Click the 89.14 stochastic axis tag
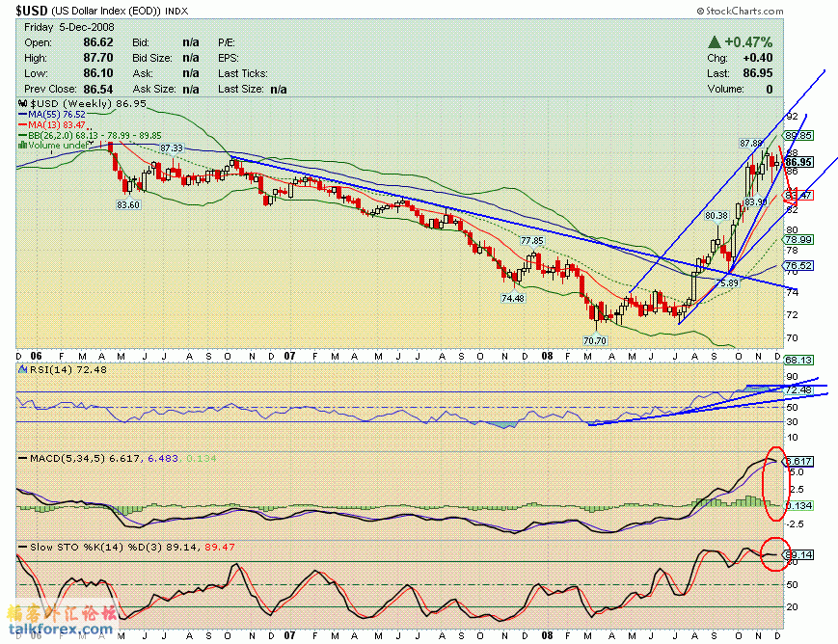 (x=798, y=554)
